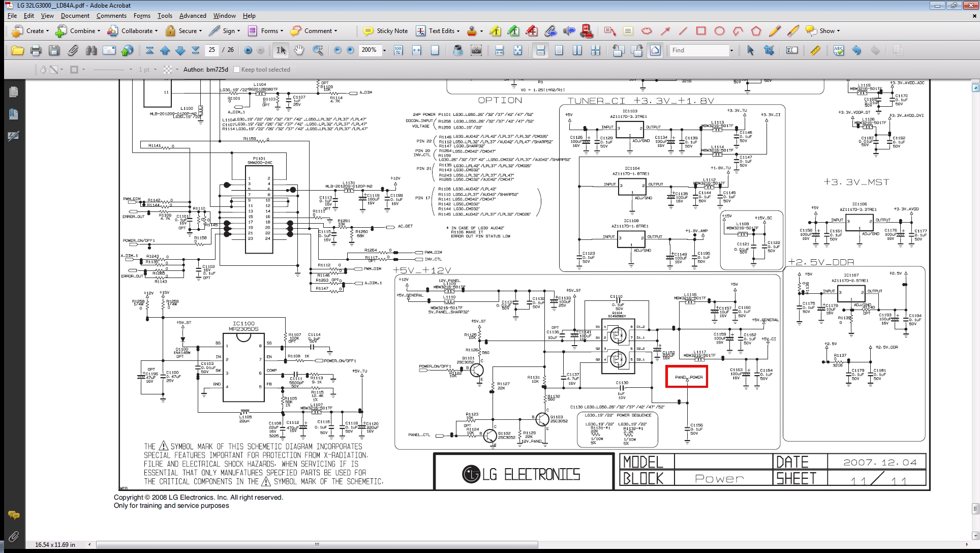Pick the Measuring ruler tool
The width and height of the screenshot is (980, 553).
[815, 50]
